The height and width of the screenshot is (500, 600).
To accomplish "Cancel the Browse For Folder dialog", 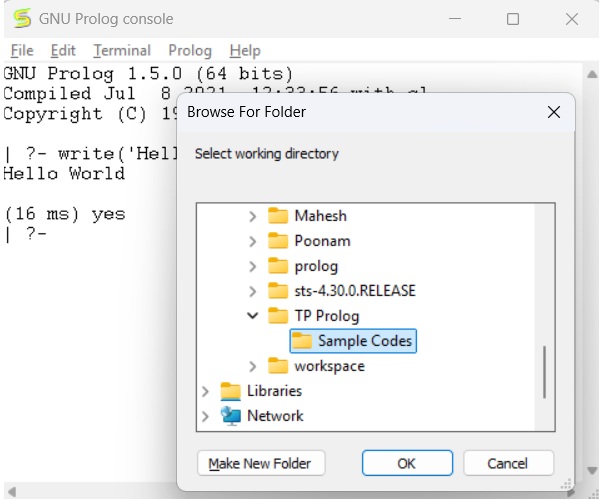I will click(507, 463).
